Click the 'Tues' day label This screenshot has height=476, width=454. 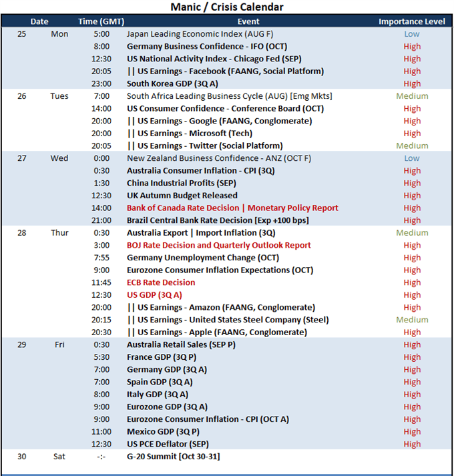59,96
